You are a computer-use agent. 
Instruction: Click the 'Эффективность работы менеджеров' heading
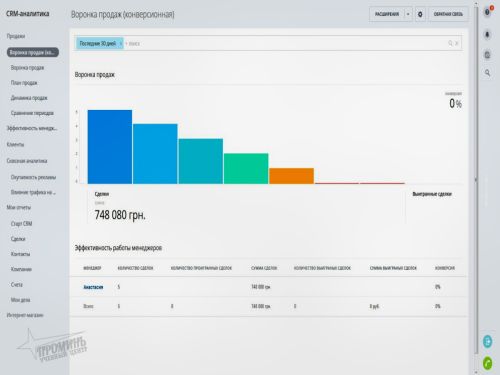pyautogui.click(x=118, y=248)
